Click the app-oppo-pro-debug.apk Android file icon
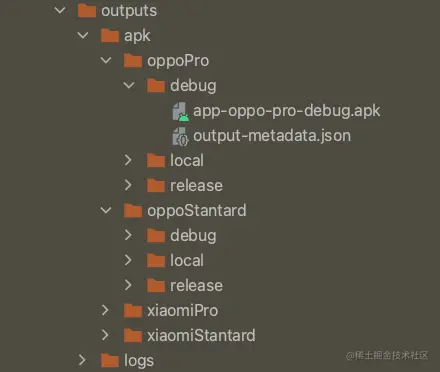The width and height of the screenshot is (440, 372). point(181,111)
